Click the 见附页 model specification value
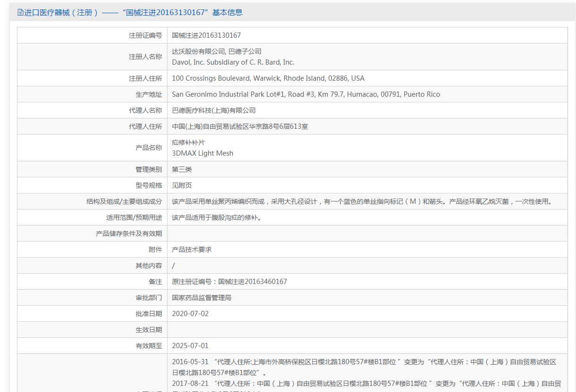The image size is (576, 392). coord(182,185)
